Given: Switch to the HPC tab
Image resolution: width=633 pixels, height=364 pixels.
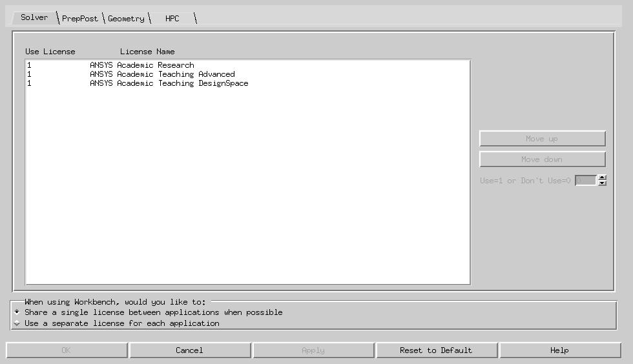Looking at the screenshot, I should [x=172, y=19].
